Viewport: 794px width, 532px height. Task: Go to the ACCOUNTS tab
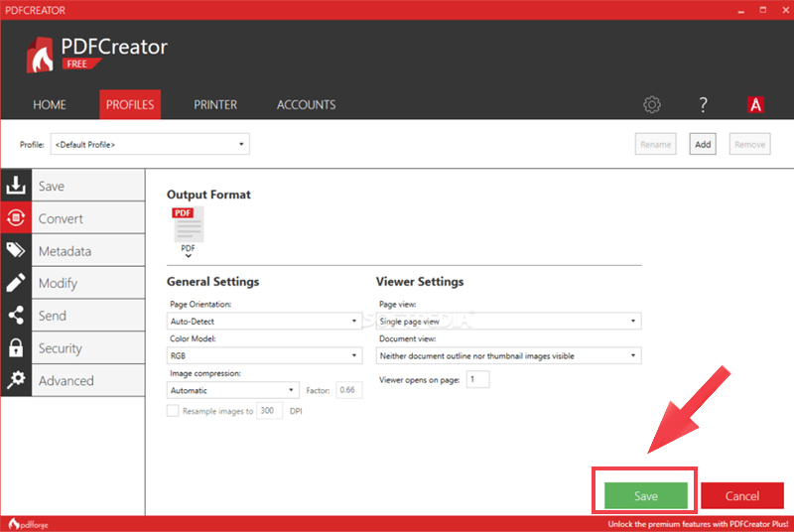[x=306, y=105]
